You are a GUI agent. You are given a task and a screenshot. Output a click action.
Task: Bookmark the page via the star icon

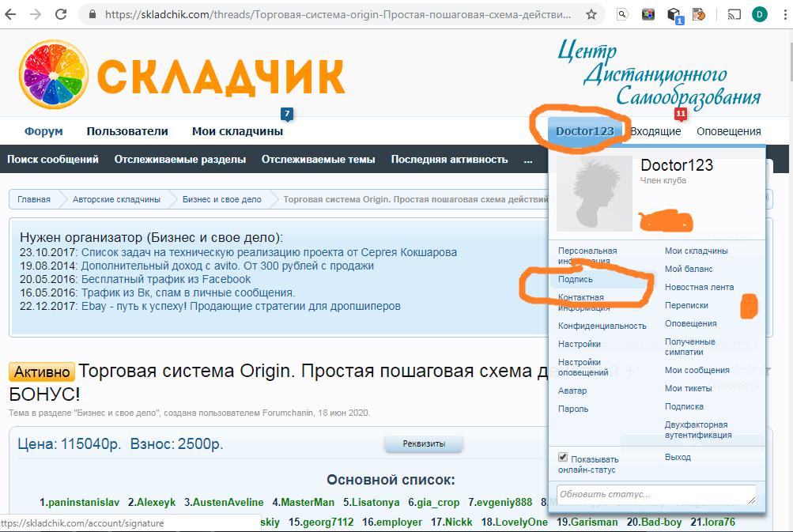pyautogui.click(x=592, y=13)
